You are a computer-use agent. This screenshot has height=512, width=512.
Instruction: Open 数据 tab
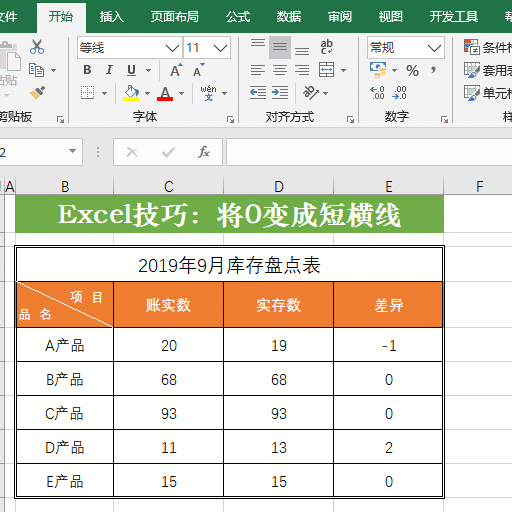pos(289,16)
